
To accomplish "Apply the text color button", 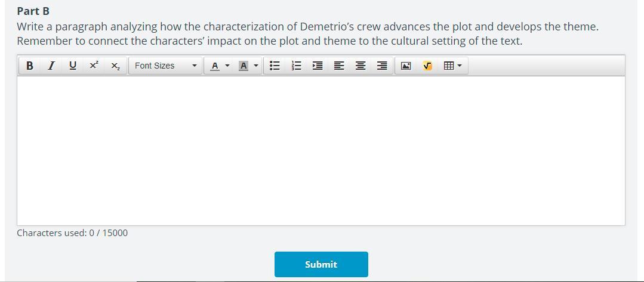I will pos(215,66).
